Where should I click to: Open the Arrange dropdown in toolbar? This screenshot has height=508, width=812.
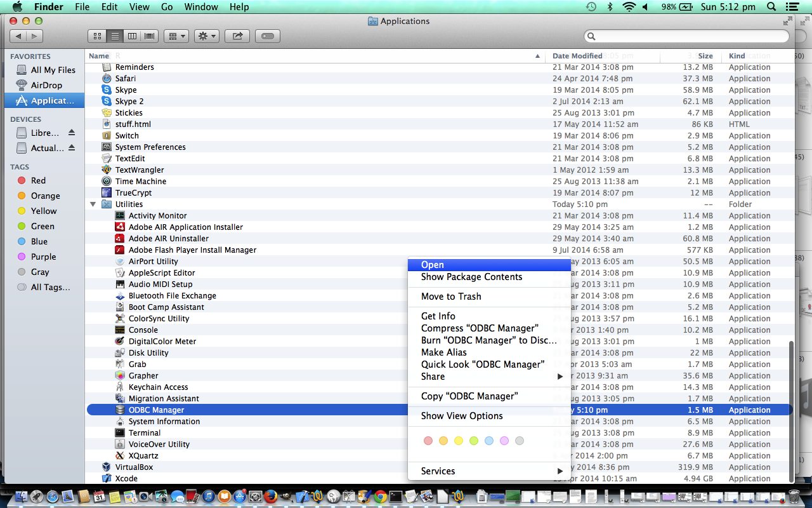176,36
